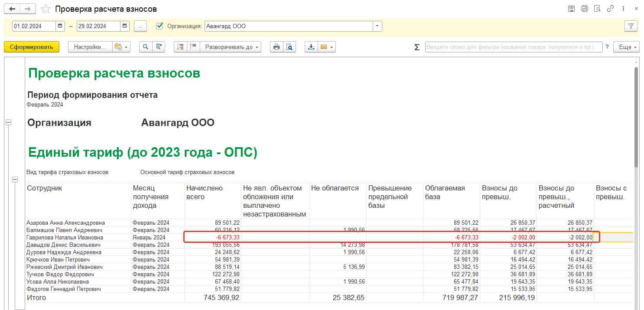This screenshot has height=310, width=644.
Task: Click the find-next refresh-arrow icon
Action: tap(159, 47)
